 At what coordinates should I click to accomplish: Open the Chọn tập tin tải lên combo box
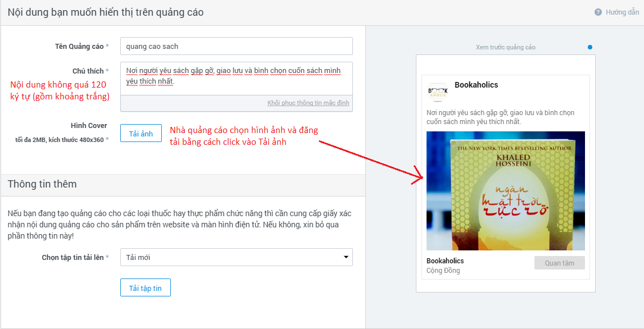click(x=236, y=258)
